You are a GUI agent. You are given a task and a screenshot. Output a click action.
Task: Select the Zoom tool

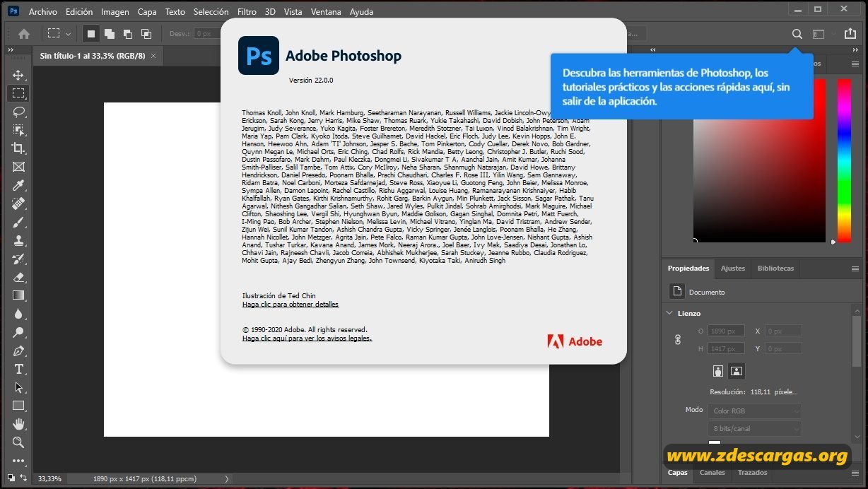(x=18, y=442)
